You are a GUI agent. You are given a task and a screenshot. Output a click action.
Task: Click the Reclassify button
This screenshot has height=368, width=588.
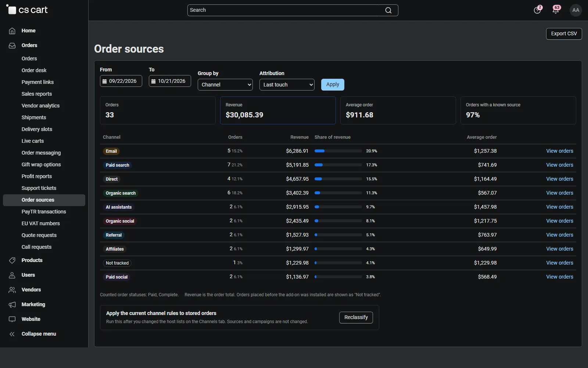click(356, 318)
